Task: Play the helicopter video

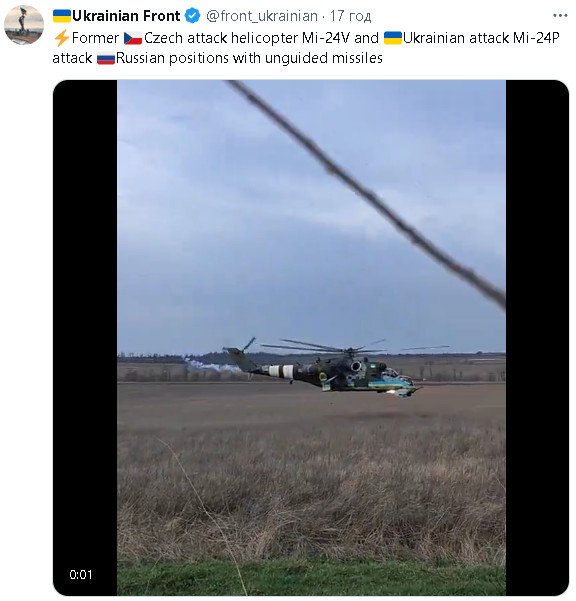Action: tap(311, 337)
